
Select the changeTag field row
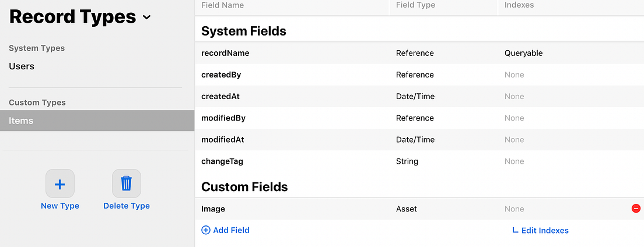tap(222, 161)
